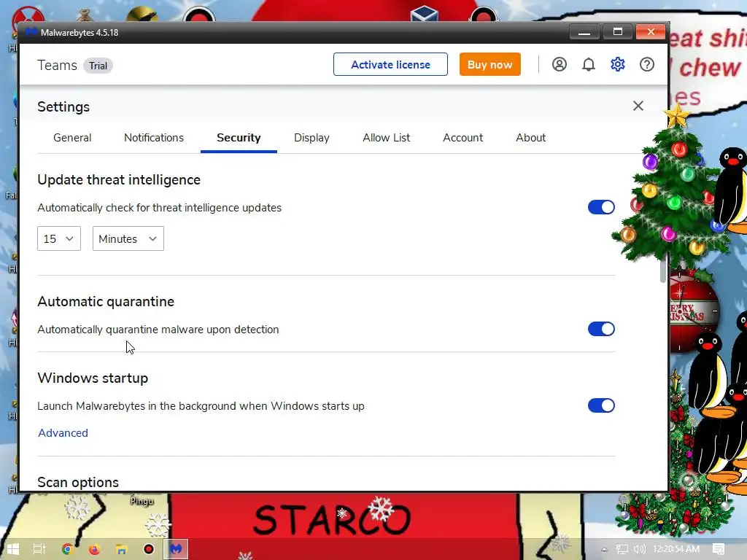Open the help question mark icon
This screenshot has width=747, height=560.
(646, 64)
